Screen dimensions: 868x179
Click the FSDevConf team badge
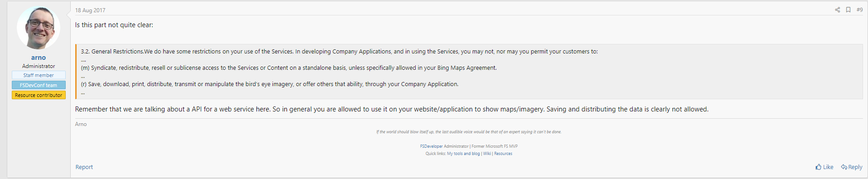click(x=39, y=85)
